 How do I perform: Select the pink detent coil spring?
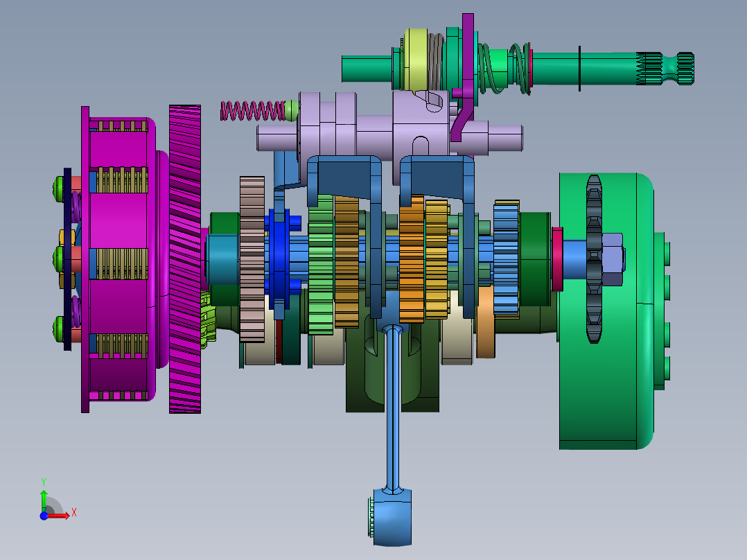point(252,111)
